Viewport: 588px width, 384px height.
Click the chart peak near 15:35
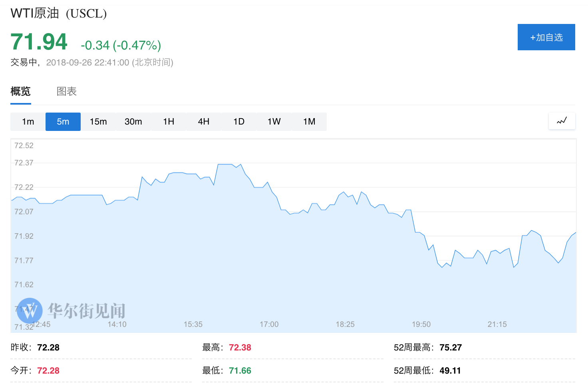click(x=225, y=164)
